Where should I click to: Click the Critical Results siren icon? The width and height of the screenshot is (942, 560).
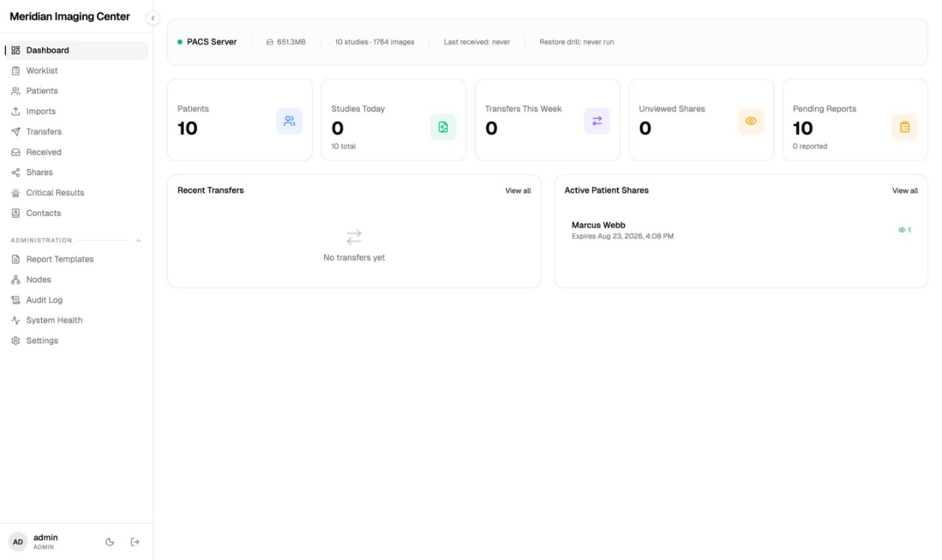point(16,193)
